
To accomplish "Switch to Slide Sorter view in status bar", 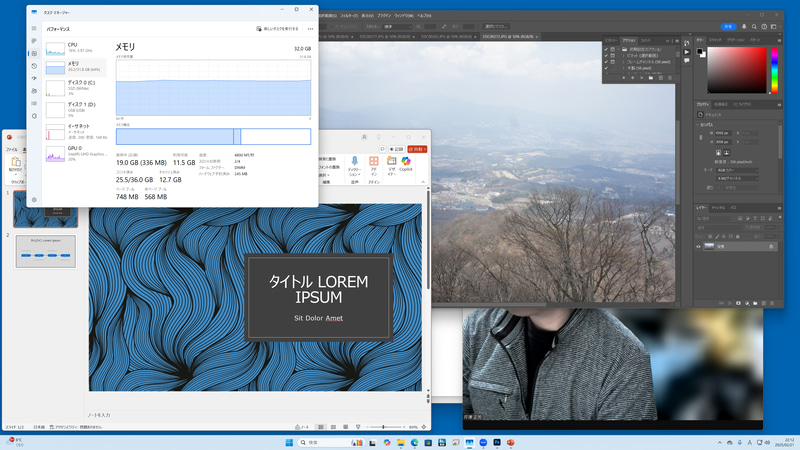I will [333, 427].
